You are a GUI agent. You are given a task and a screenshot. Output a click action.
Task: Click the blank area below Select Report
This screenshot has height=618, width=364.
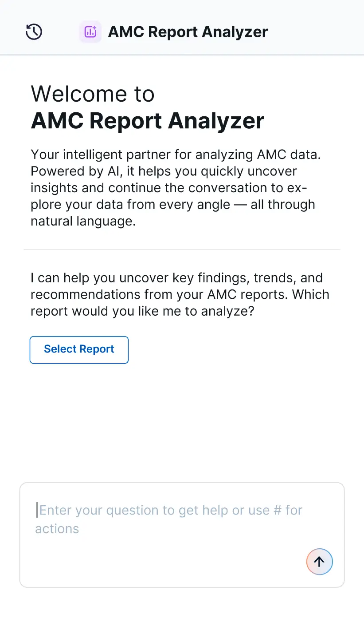coord(182,422)
